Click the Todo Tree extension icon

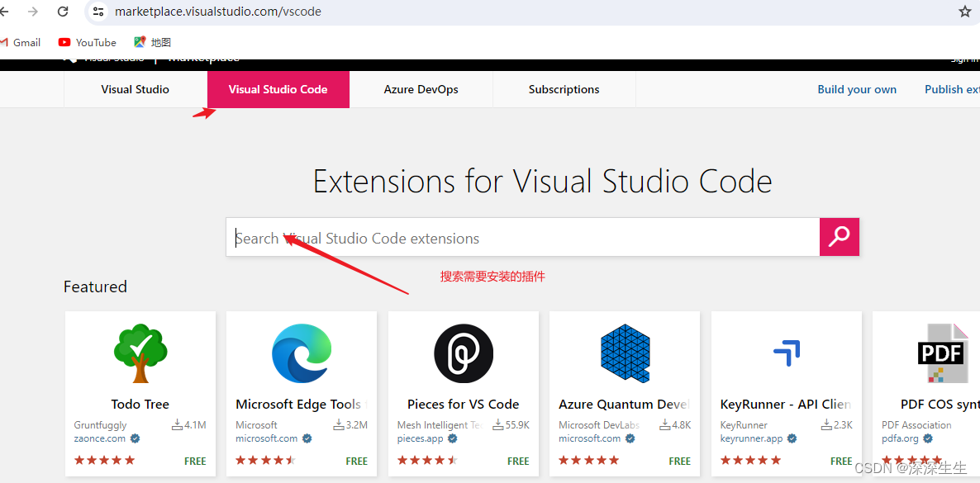point(140,353)
